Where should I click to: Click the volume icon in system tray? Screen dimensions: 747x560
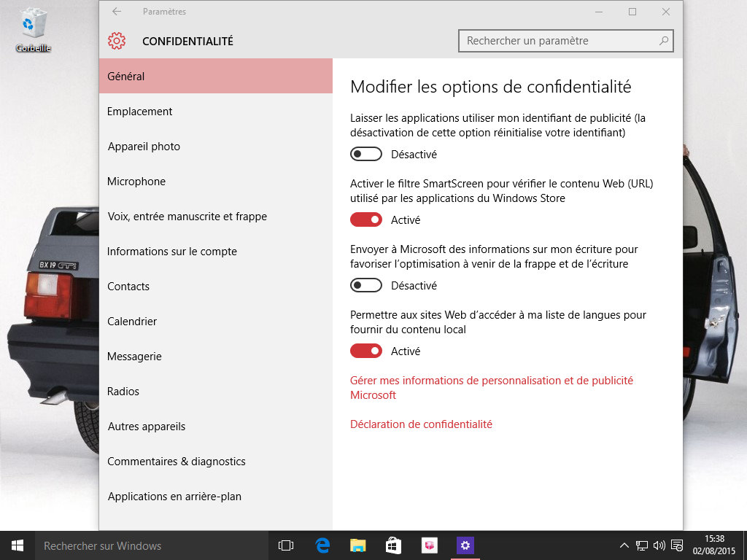(659, 545)
